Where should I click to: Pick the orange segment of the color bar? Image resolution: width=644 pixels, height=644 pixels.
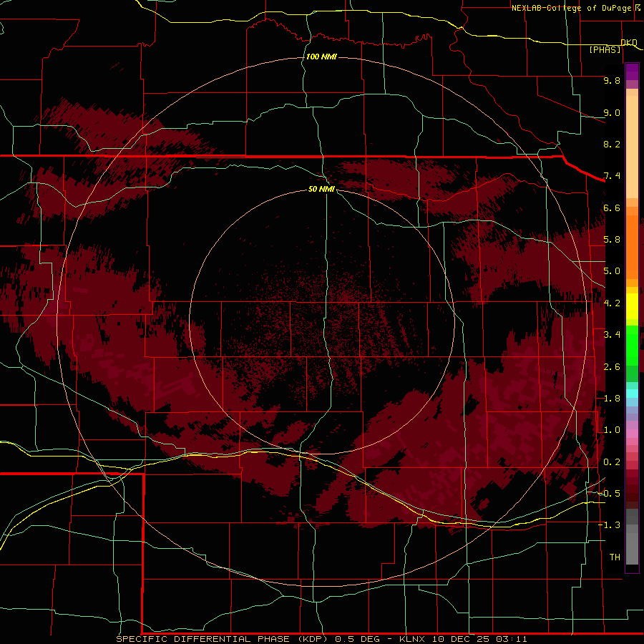point(632,246)
